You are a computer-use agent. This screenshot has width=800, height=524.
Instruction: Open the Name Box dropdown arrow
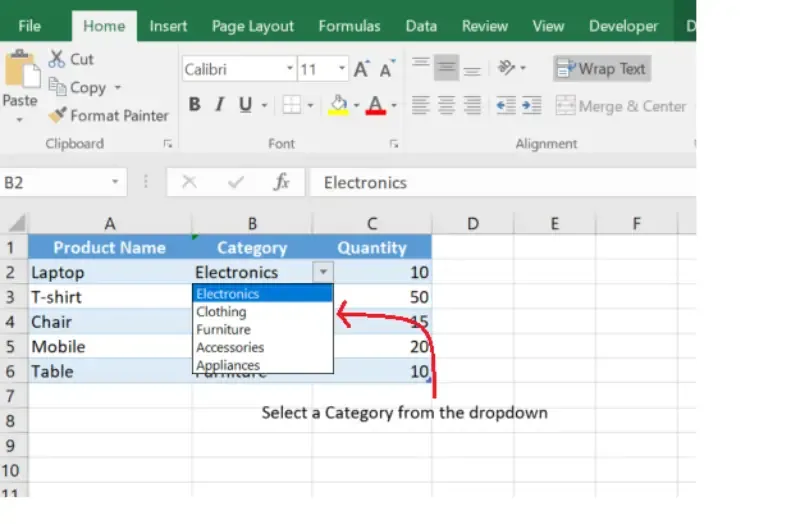tap(115, 182)
